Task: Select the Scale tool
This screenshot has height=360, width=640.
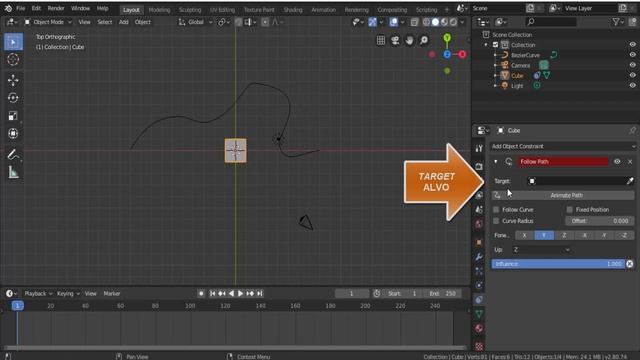Action: [x=13, y=116]
